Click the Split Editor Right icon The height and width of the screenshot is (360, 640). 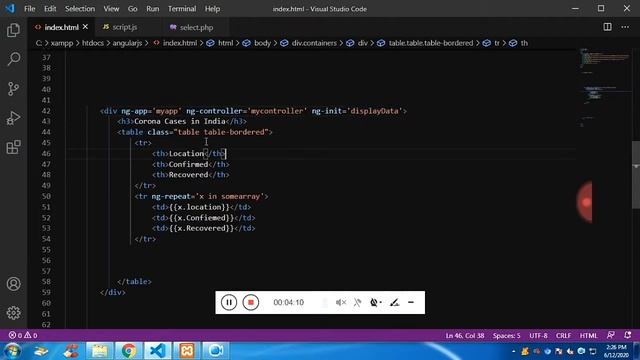607,27
